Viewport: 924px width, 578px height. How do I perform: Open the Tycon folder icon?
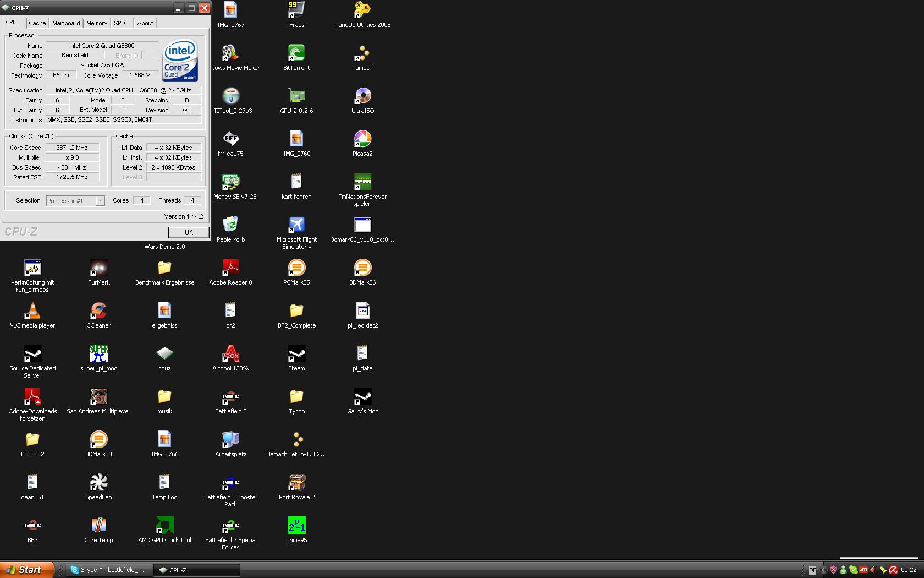point(296,401)
